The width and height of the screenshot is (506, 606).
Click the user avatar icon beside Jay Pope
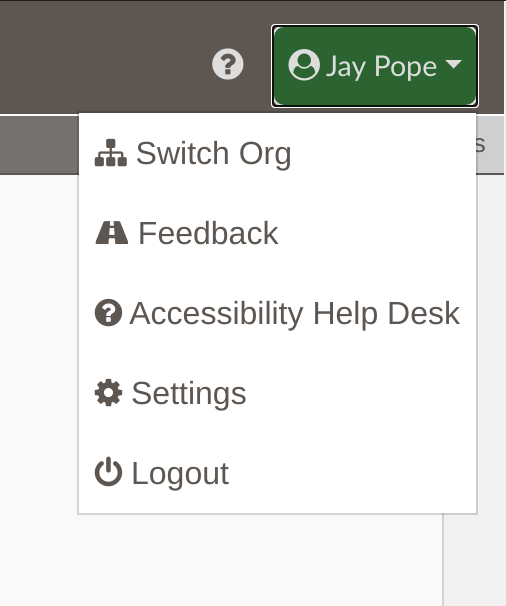tap(304, 65)
